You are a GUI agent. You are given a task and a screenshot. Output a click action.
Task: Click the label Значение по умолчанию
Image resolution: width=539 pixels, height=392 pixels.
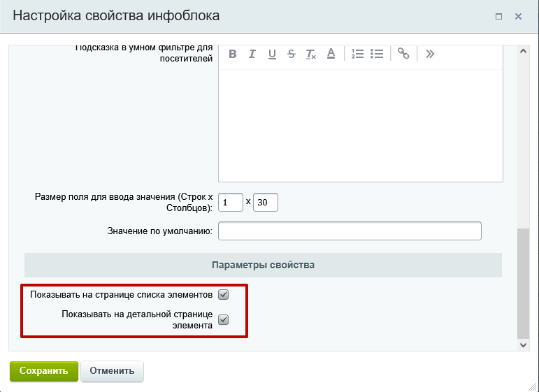(160, 231)
